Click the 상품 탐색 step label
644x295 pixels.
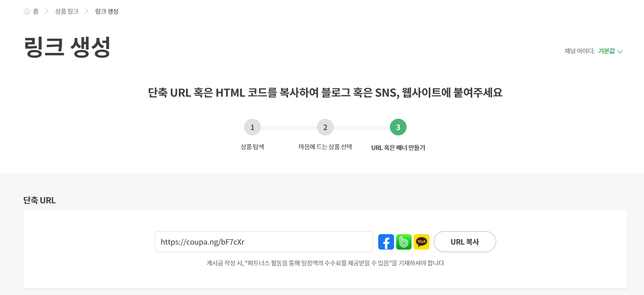(x=252, y=147)
